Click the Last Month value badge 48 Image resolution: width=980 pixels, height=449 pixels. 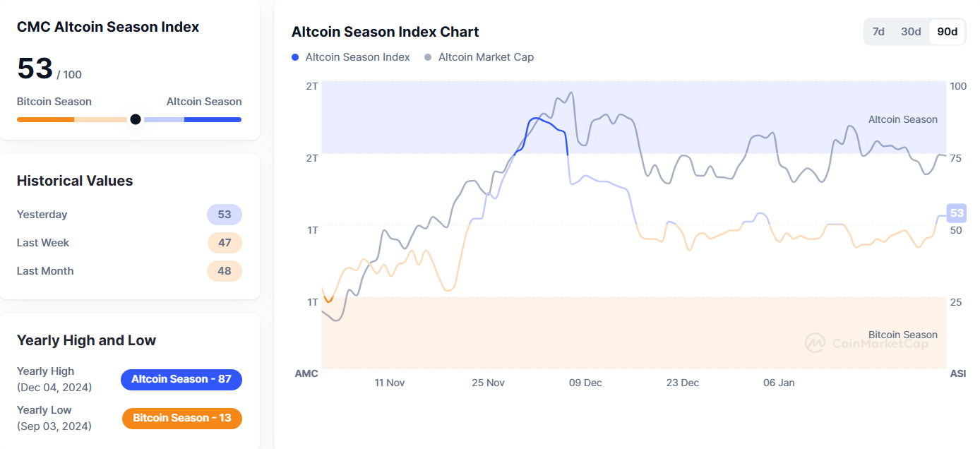pyautogui.click(x=225, y=271)
